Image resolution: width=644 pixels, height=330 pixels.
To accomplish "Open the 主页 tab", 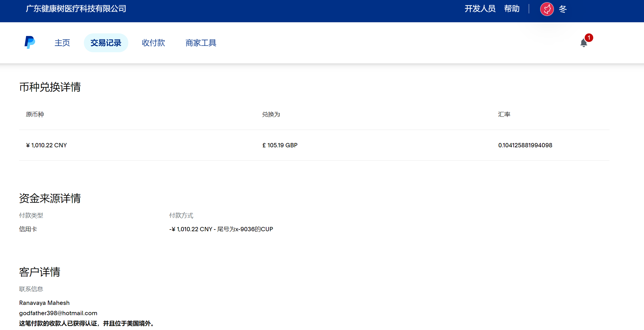I will (x=62, y=43).
